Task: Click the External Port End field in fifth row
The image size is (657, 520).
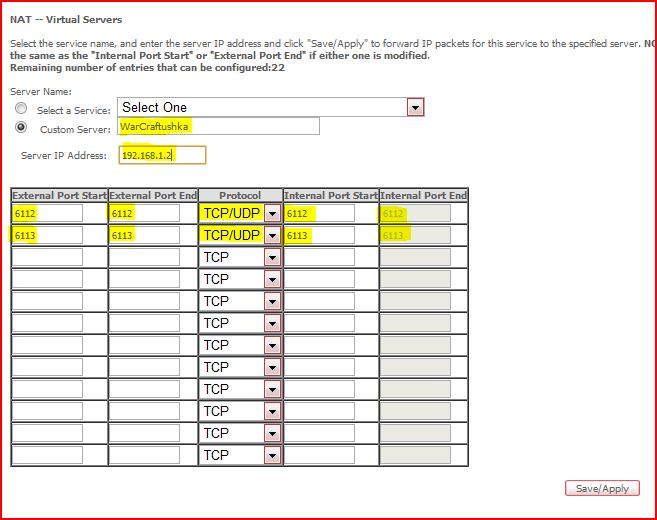Action: pos(144,301)
